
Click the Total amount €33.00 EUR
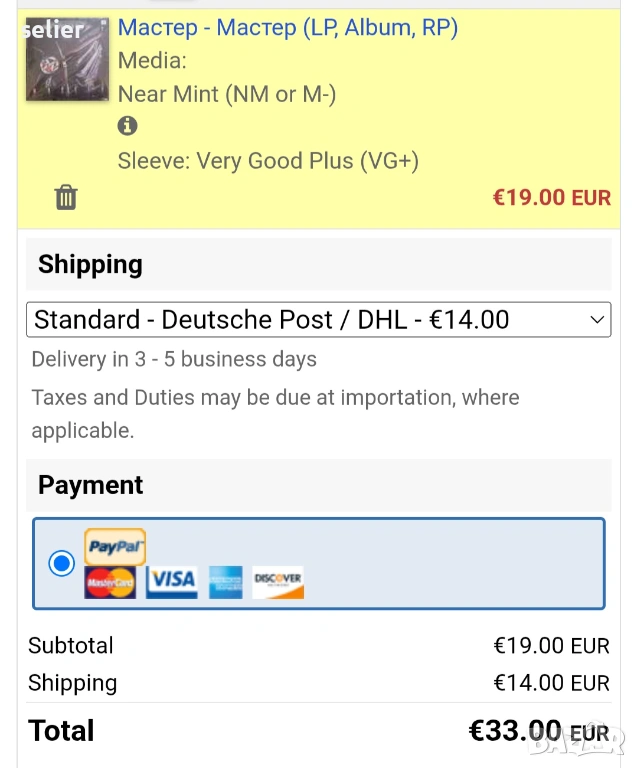tap(538, 731)
